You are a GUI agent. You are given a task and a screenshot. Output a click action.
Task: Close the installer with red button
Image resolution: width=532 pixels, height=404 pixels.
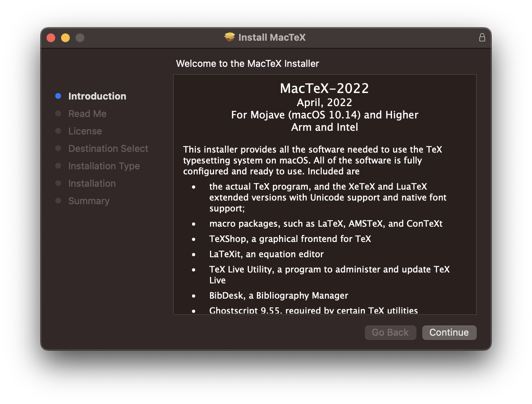51,38
